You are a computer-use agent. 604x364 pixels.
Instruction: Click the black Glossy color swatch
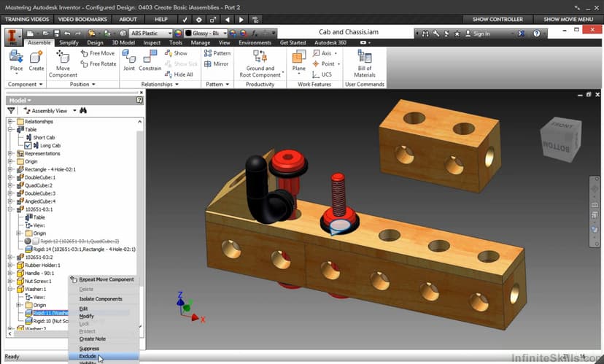[x=188, y=33]
